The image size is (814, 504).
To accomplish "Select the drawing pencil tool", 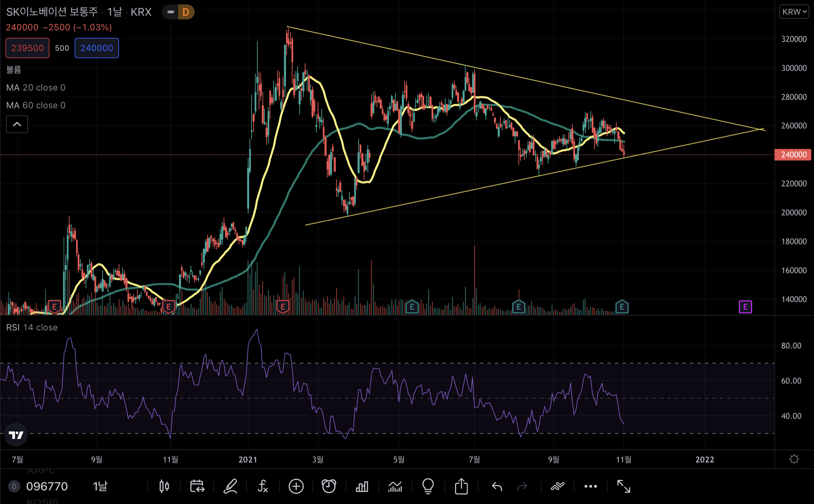I will click(x=230, y=486).
